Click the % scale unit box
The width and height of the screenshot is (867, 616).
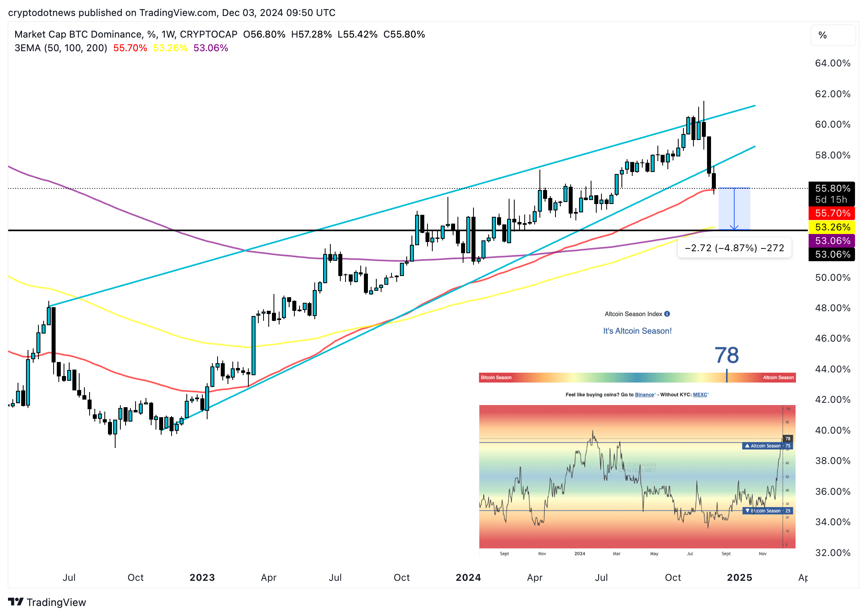[833, 35]
